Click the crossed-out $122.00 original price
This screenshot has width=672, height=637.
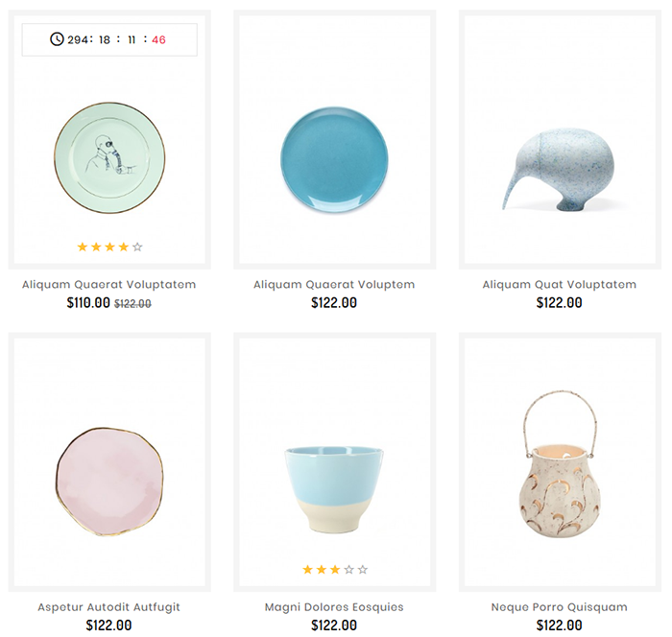pyautogui.click(x=132, y=304)
